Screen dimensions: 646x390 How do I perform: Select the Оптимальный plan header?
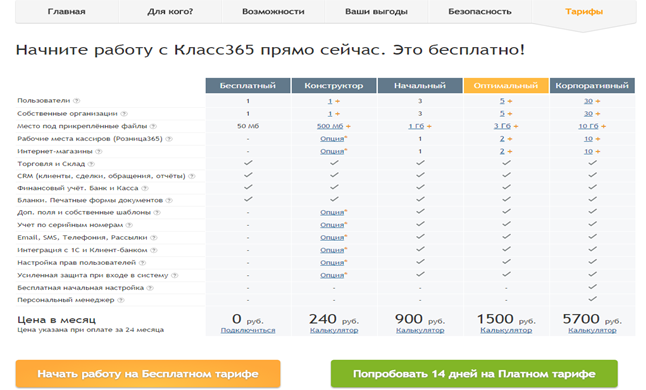pyautogui.click(x=506, y=85)
